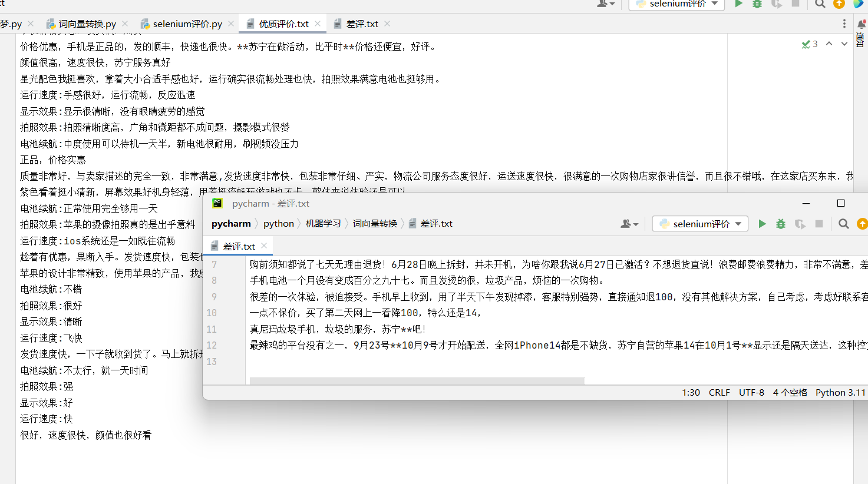Click the line 一点不保价 in front editor
868x484 pixels.
[365, 313]
